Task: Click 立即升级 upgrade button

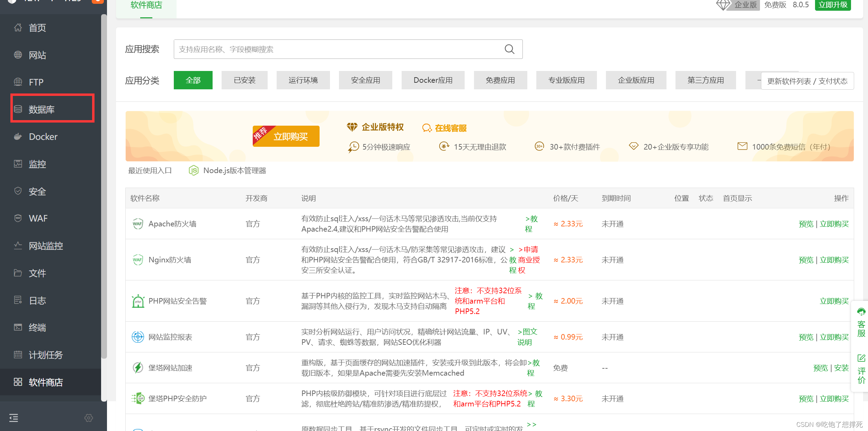Action: [832, 5]
